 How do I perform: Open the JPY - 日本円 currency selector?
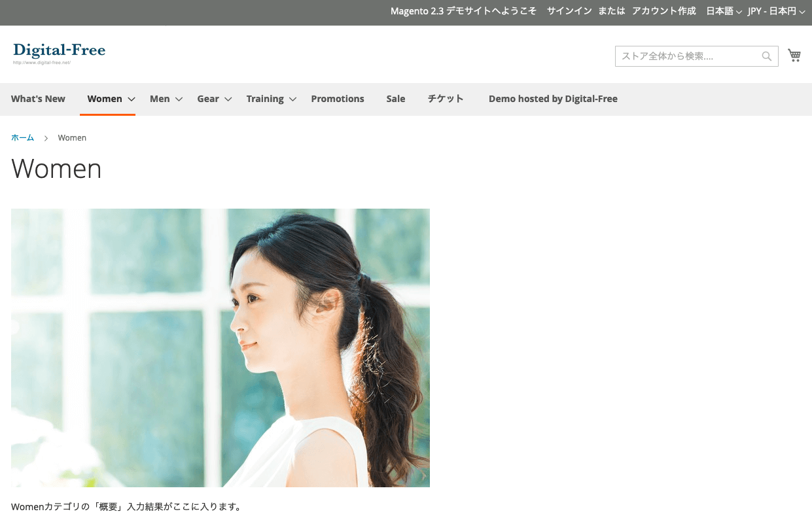point(773,11)
